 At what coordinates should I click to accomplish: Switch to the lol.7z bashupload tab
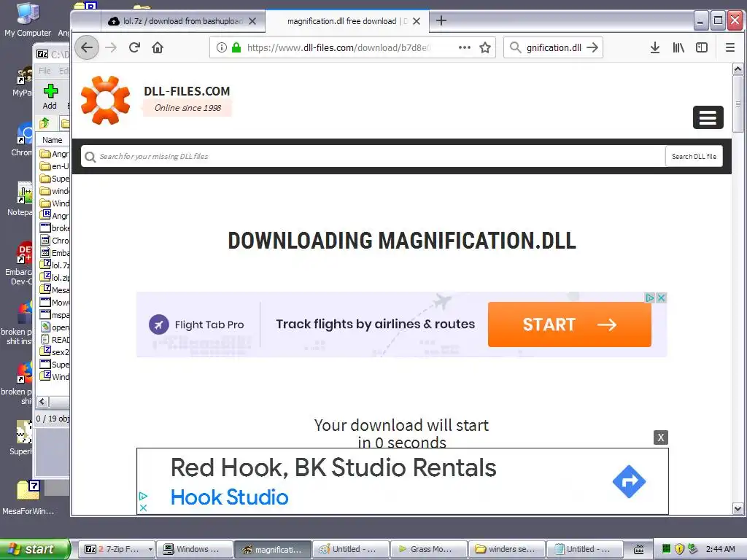(182, 21)
